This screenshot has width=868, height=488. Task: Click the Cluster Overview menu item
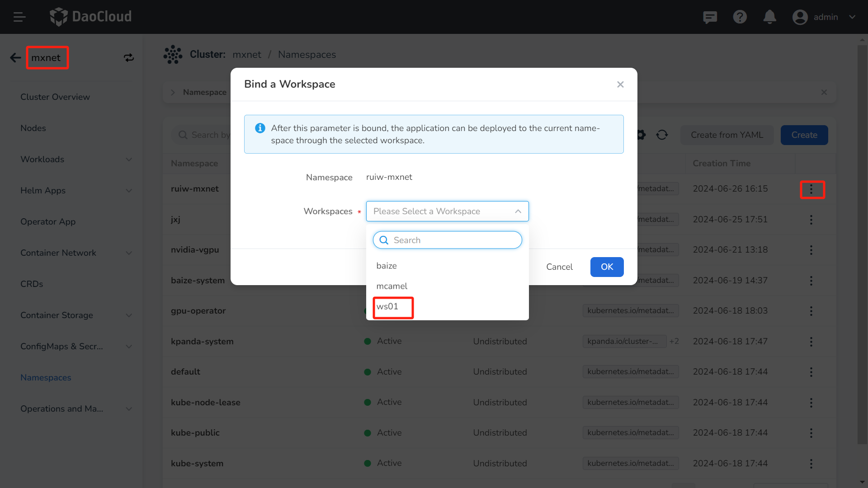click(55, 97)
